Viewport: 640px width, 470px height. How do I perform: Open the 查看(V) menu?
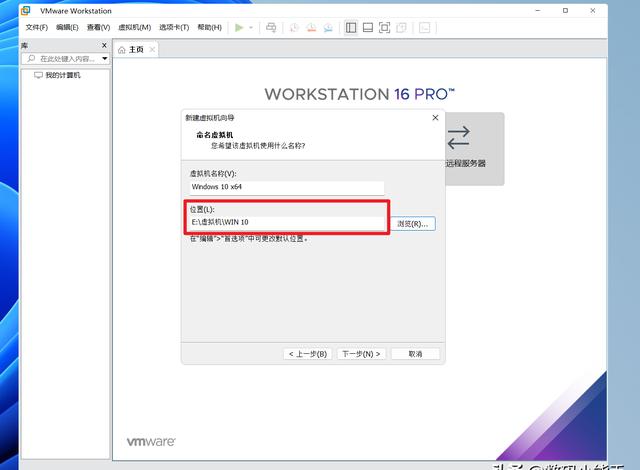pos(98,27)
